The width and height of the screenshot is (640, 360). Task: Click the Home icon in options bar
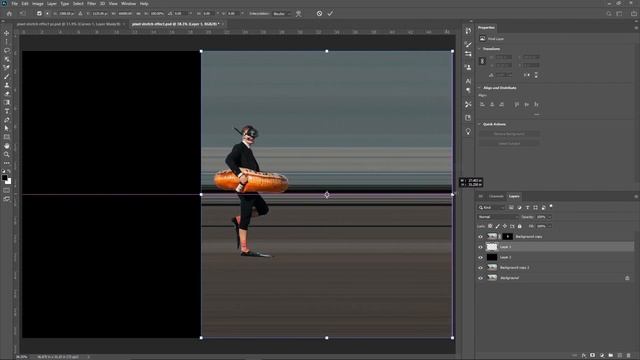(x=9, y=13)
